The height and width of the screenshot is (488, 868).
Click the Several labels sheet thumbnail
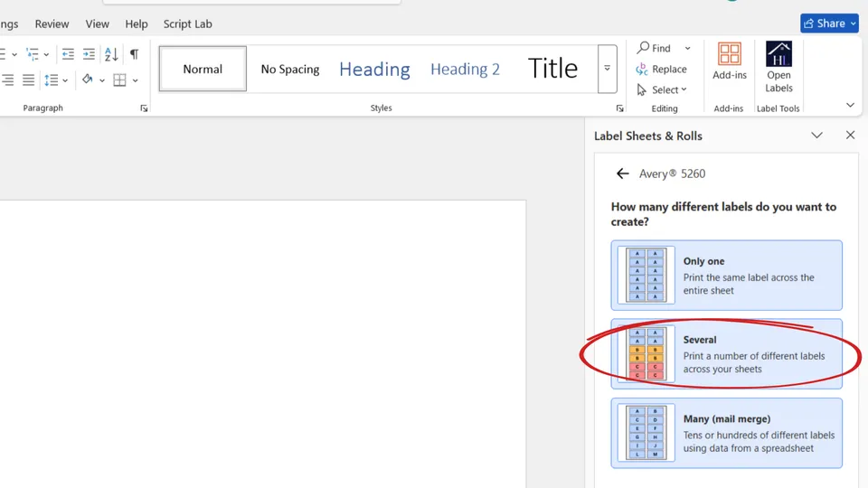coord(646,354)
